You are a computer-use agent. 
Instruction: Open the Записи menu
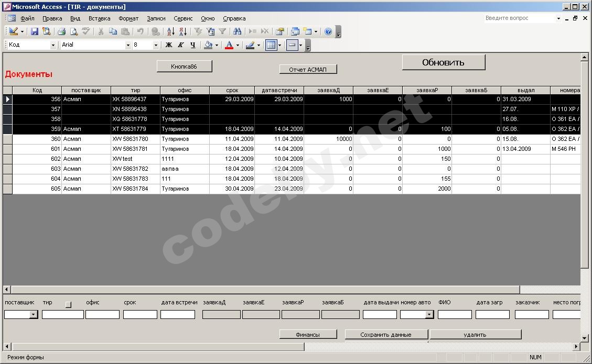[x=156, y=18]
